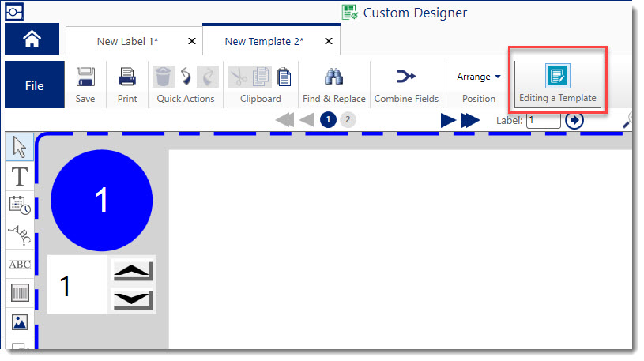Image resolution: width=644 pixels, height=361 pixels.
Task: Click the go-to-label arrow button
Action: [x=574, y=120]
